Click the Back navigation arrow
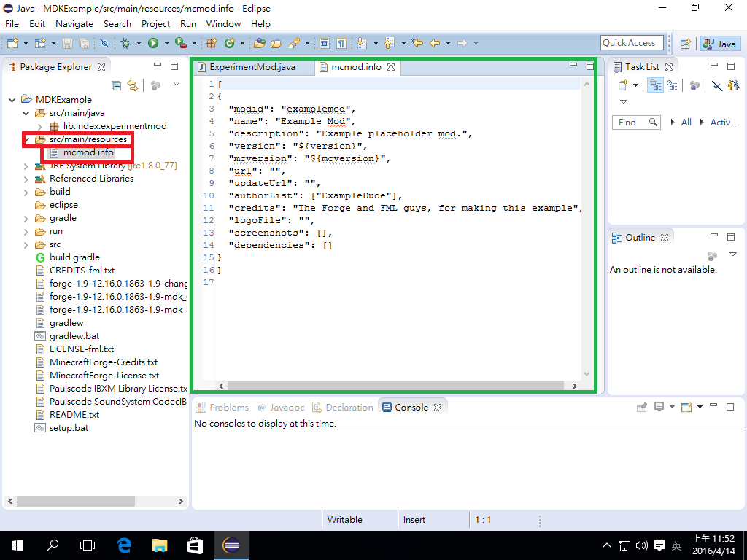 point(435,43)
